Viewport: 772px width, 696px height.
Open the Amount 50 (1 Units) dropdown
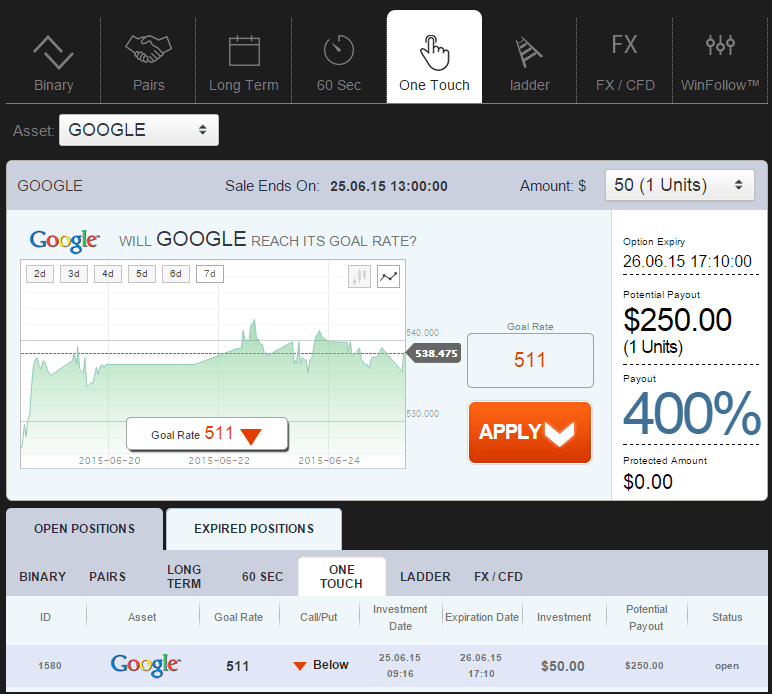click(679, 185)
